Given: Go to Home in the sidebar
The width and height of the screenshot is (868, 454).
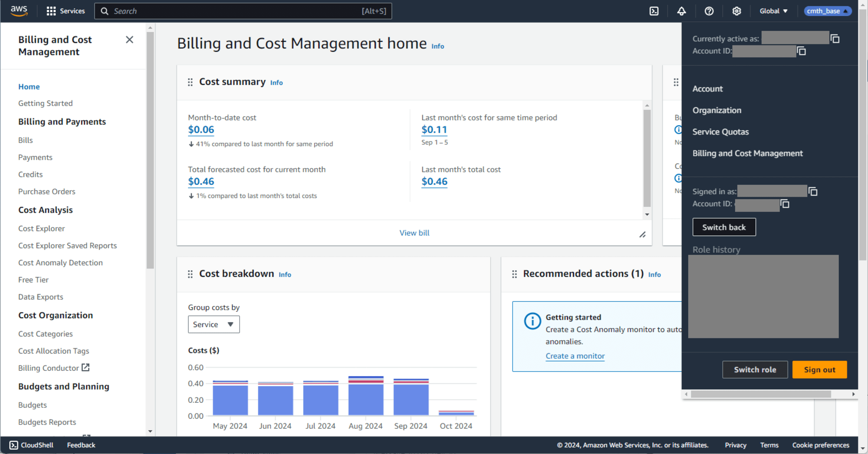Looking at the screenshot, I should click(x=29, y=86).
